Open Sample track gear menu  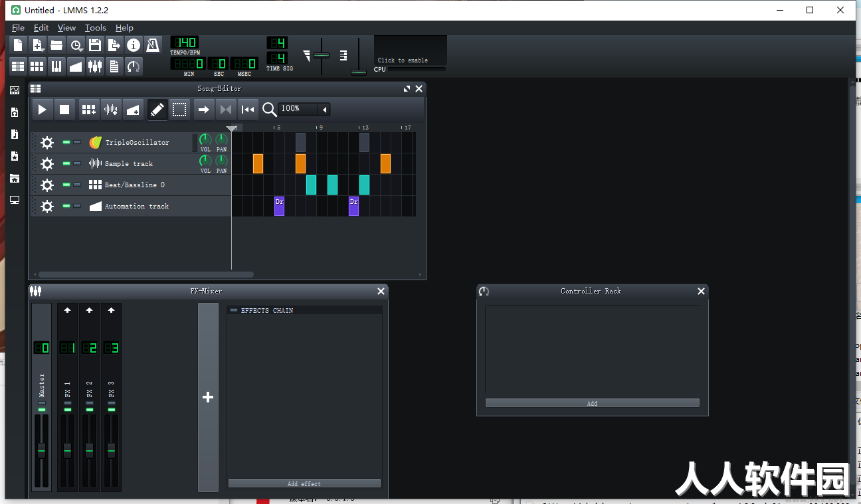point(47,164)
